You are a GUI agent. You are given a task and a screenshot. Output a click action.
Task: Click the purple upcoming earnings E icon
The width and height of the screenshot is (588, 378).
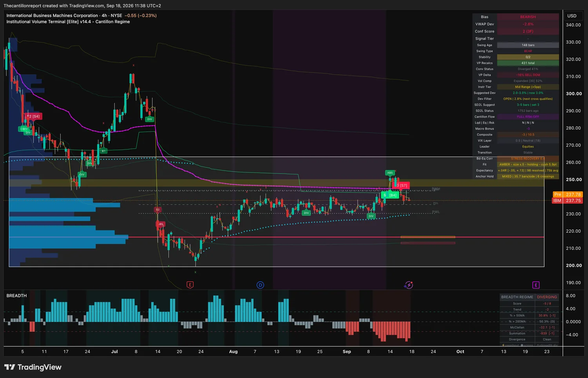536,285
